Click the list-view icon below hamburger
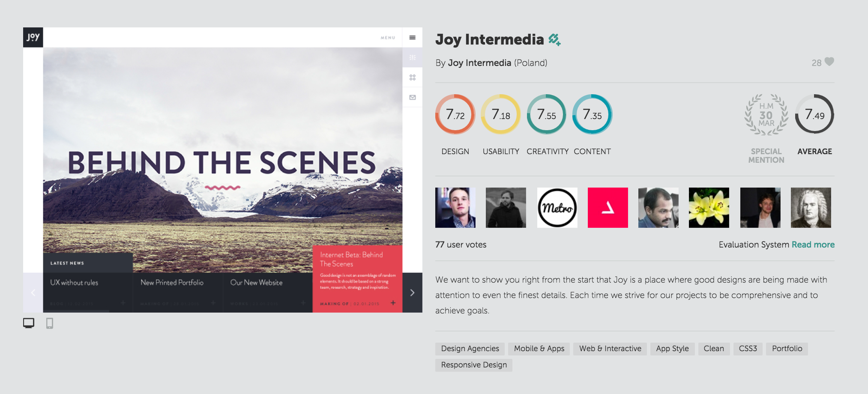 pos(412,57)
